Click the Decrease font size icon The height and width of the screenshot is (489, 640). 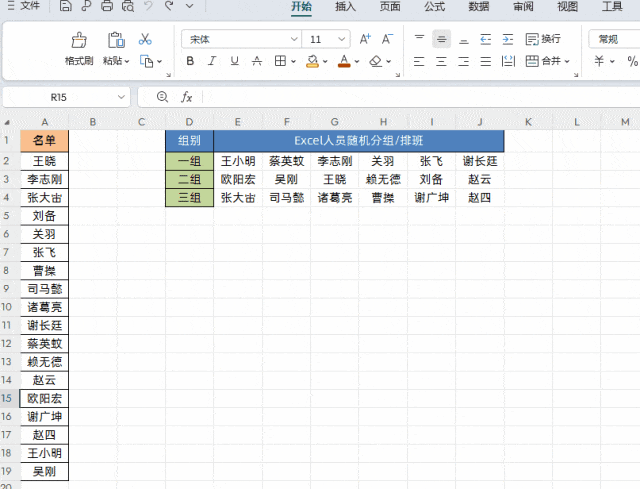[387, 39]
